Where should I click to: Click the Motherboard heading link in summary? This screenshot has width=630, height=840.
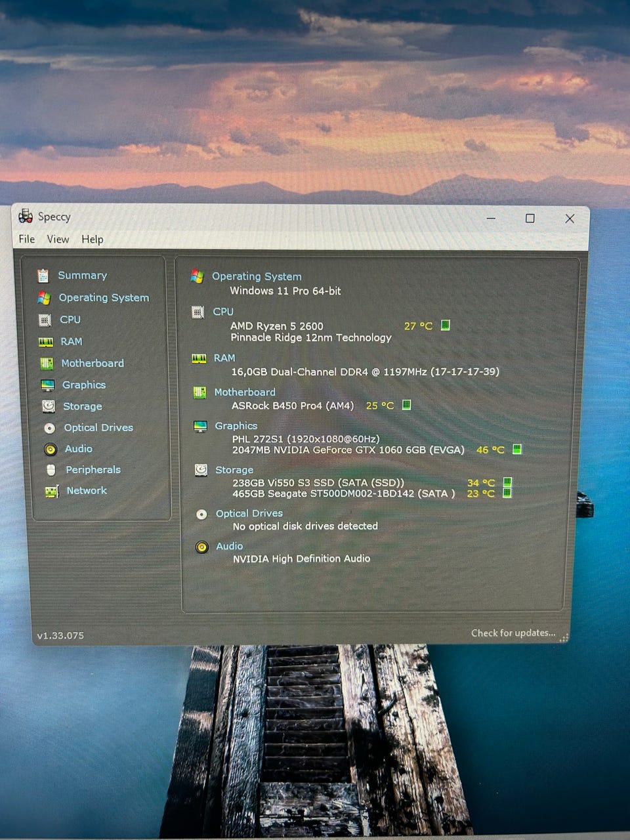tap(245, 392)
